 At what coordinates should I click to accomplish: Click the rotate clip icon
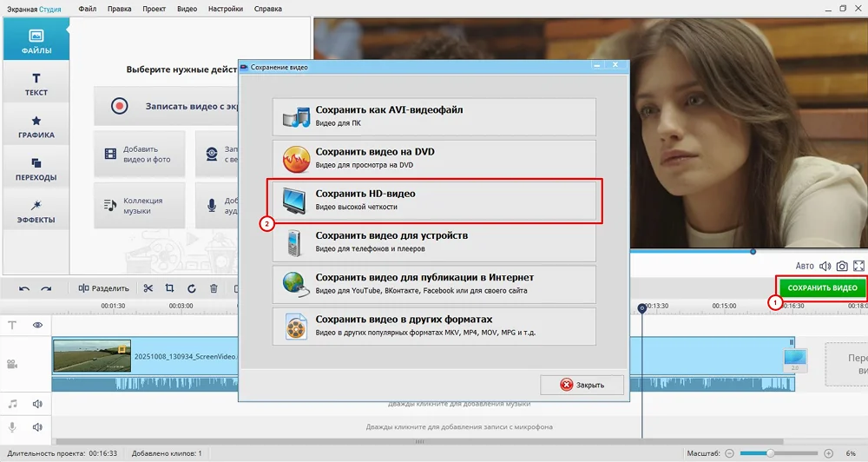[x=192, y=288]
